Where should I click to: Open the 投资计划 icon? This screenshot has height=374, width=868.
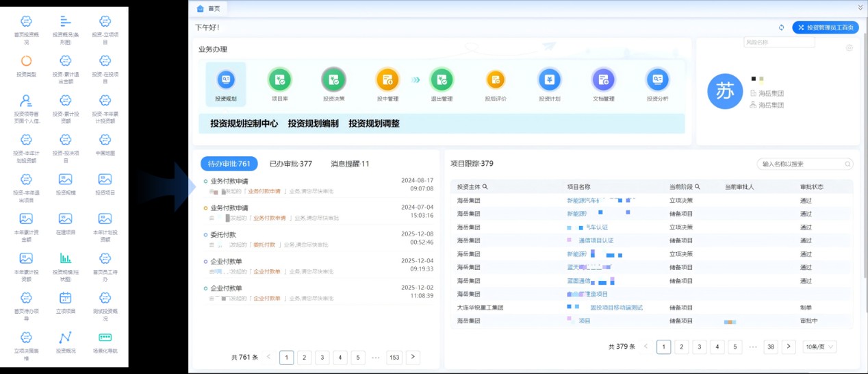(549, 81)
